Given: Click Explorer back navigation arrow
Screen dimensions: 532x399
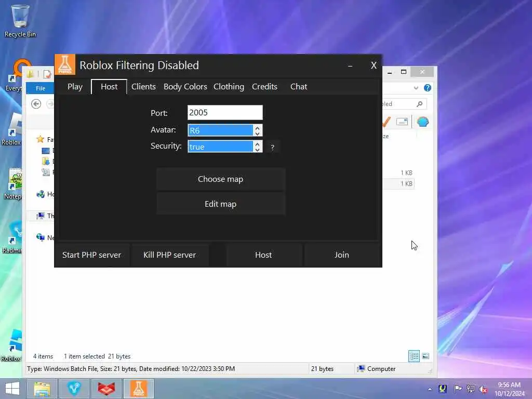Looking at the screenshot, I should coord(36,104).
